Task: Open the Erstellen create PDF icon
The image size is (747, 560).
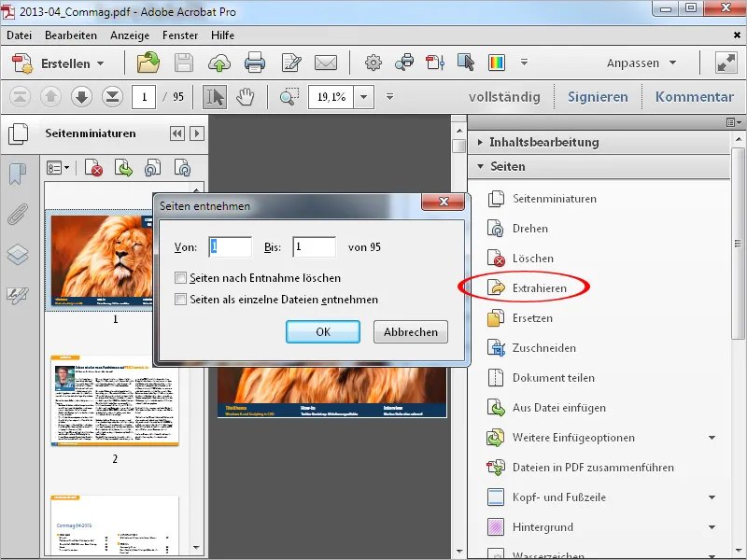Action: tap(21, 63)
